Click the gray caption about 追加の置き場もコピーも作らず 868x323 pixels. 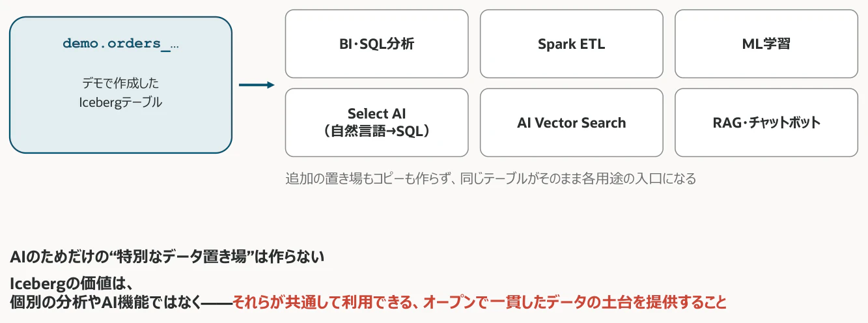point(490,178)
